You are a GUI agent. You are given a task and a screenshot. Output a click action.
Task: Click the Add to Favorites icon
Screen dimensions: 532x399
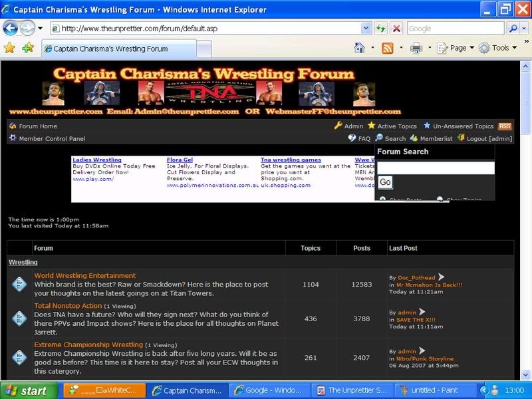pyautogui.click(x=27, y=48)
